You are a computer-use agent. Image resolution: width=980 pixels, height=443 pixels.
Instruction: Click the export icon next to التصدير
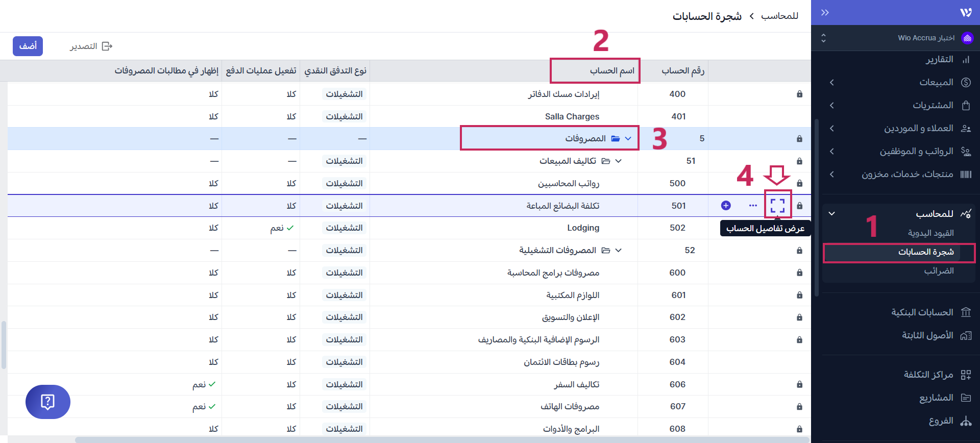[107, 46]
